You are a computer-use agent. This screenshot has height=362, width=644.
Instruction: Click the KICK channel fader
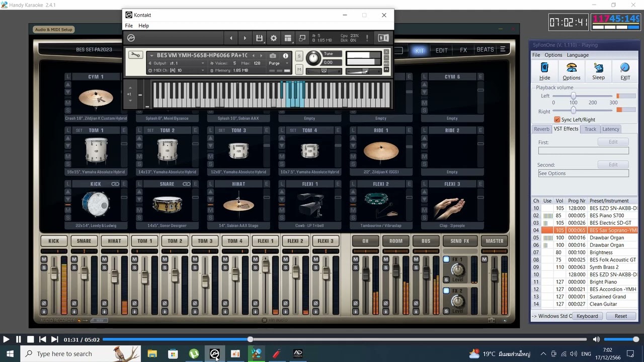click(x=54, y=274)
